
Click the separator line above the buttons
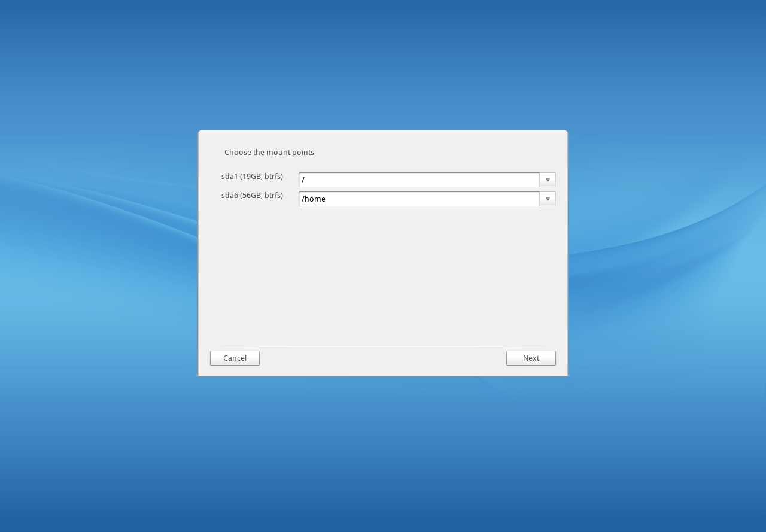coord(383,346)
